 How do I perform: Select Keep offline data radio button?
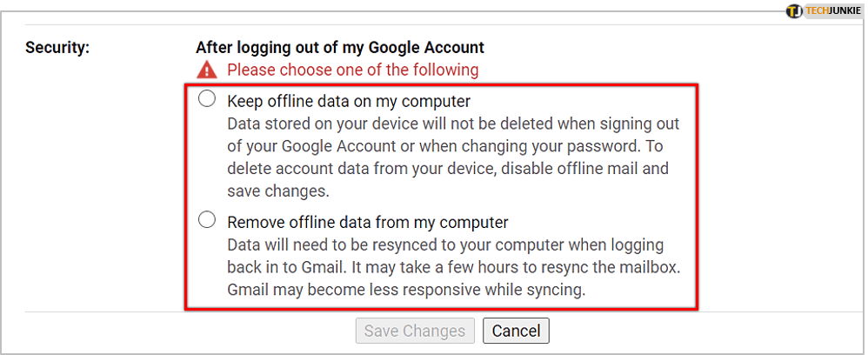(207, 99)
